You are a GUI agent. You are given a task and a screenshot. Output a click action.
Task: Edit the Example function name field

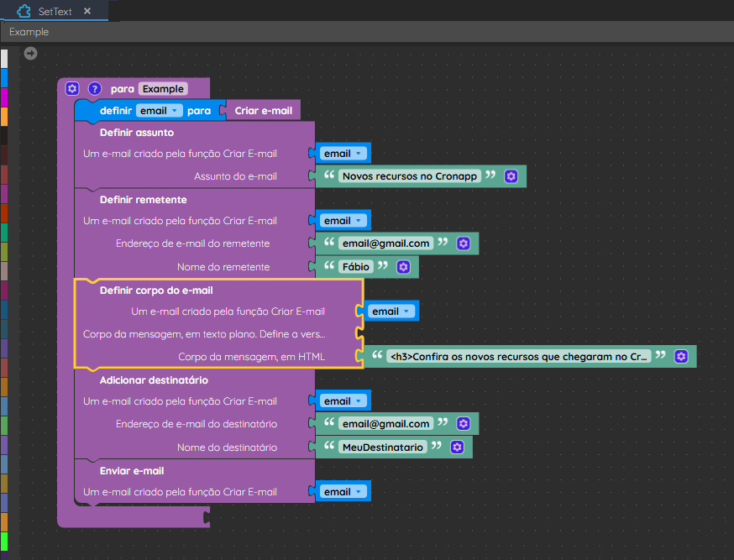163,89
